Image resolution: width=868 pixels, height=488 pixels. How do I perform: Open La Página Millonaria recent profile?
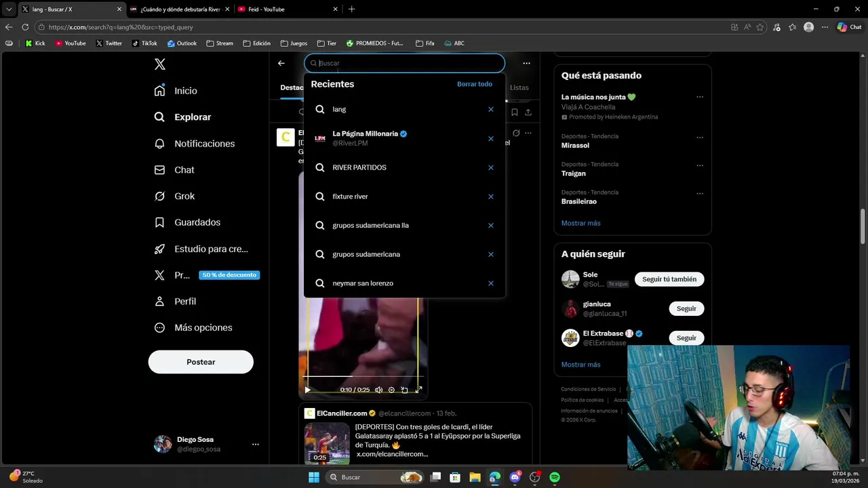tap(404, 138)
